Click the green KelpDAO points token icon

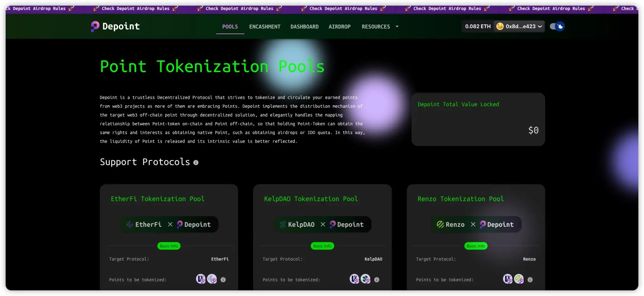point(365,279)
